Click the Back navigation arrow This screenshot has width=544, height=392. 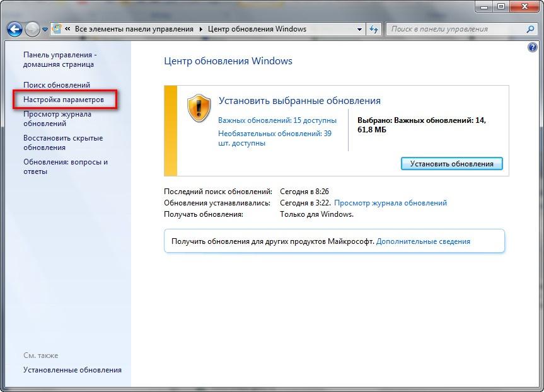coord(14,30)
